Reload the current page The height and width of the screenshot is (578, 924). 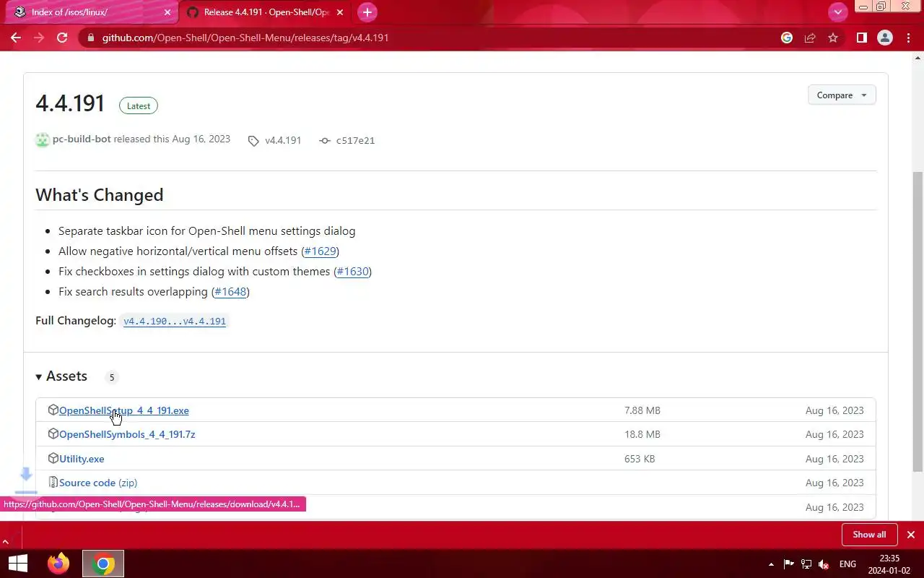pyautogui.click(x=62, y=38)
